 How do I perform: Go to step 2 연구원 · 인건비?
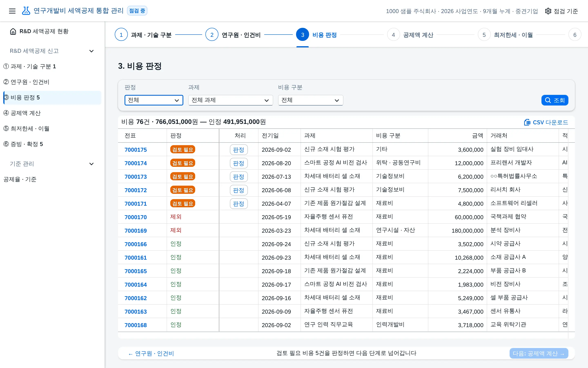coord(233,35)
